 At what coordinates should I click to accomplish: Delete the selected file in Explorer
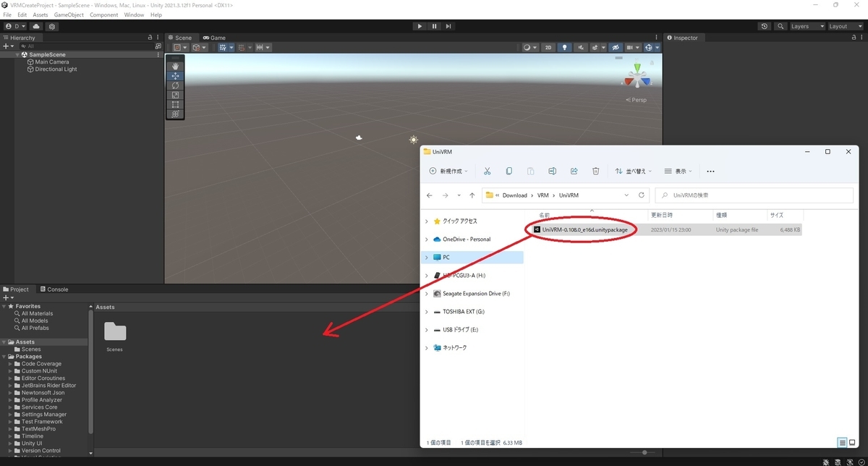point(595,171)
